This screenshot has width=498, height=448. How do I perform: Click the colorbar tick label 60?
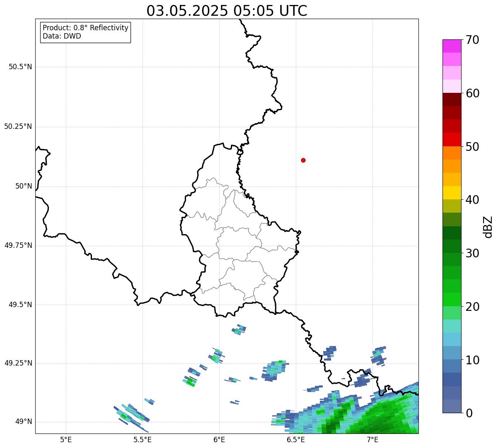[x=472, y=93]
